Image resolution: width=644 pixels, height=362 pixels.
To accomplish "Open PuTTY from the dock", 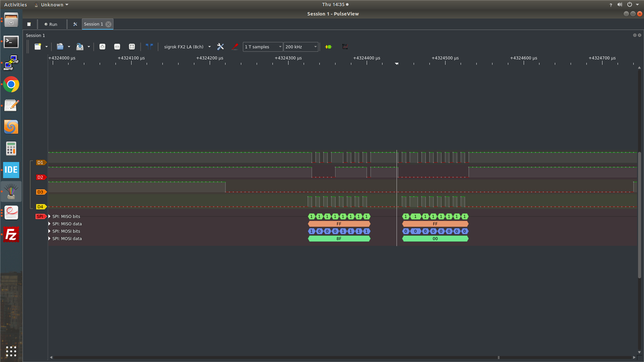I will [x=11, y=63].
